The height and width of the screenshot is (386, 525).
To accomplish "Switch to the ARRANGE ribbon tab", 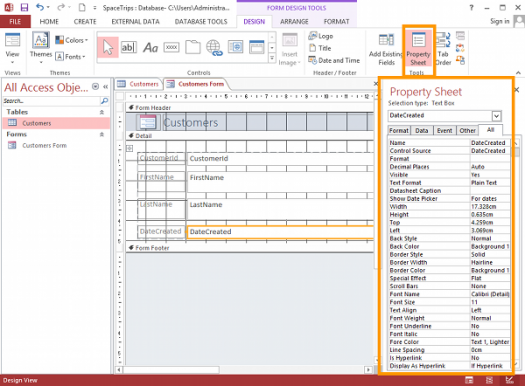I will (294, 21).
